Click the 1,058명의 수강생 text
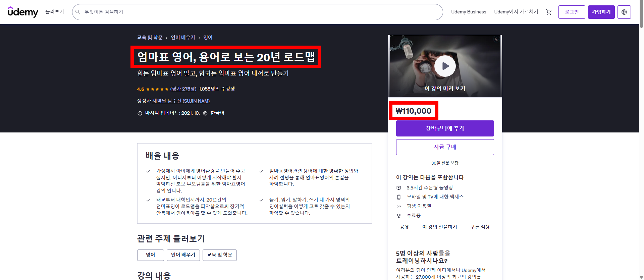 pos(217,89)
